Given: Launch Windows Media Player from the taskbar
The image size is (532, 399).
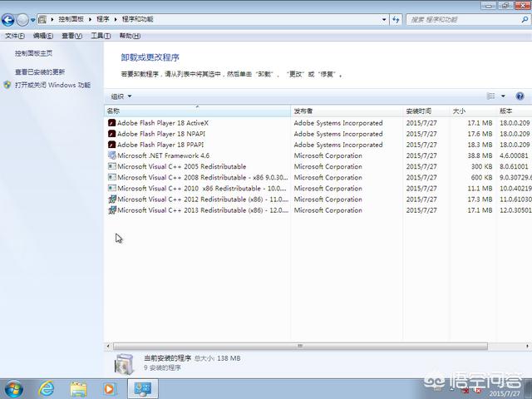Looking at the screenshot, I should click(110, 388).
